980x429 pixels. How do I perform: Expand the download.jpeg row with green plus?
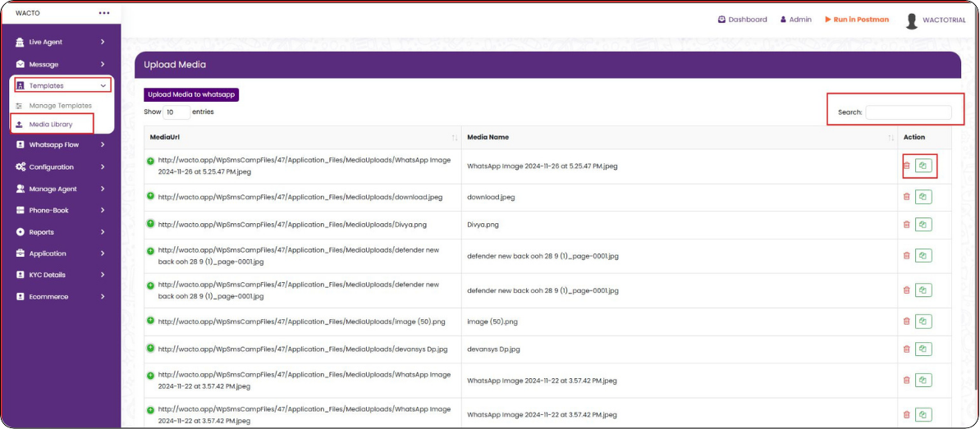[x=150, y=196]
